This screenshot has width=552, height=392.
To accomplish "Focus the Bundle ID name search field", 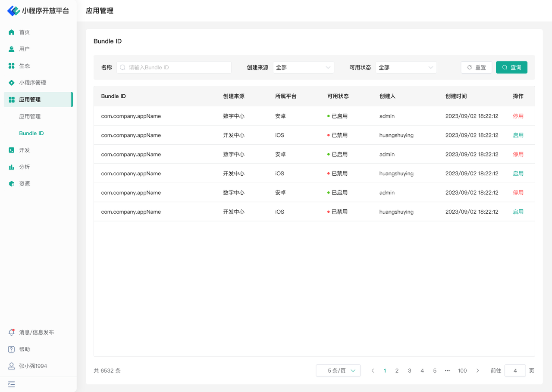I will (177, 68).
